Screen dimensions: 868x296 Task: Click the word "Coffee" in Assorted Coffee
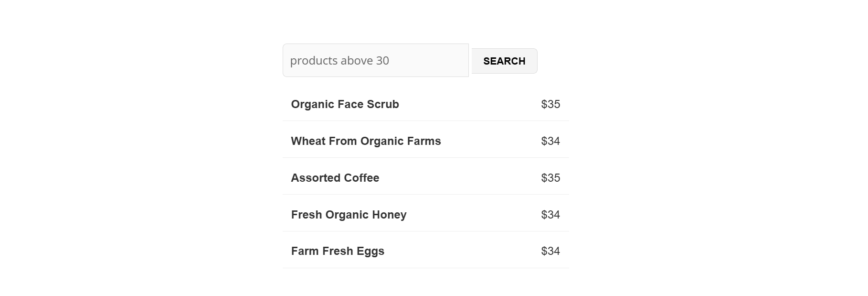pos(361,178)
